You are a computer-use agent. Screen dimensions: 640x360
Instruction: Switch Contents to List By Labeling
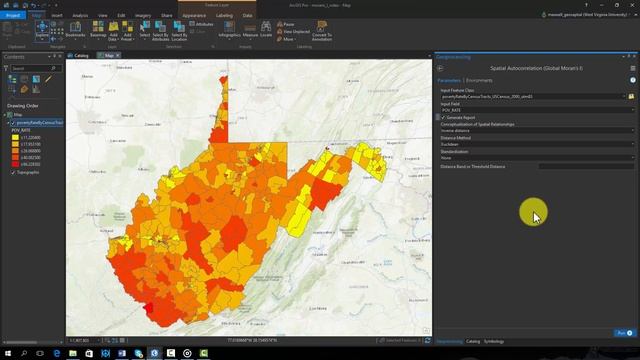pyautogui.click(x=24, y=89)
